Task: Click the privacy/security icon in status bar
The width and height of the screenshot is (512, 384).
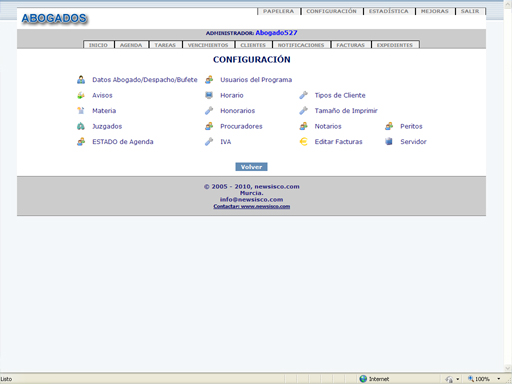Action: click(449, 379)
